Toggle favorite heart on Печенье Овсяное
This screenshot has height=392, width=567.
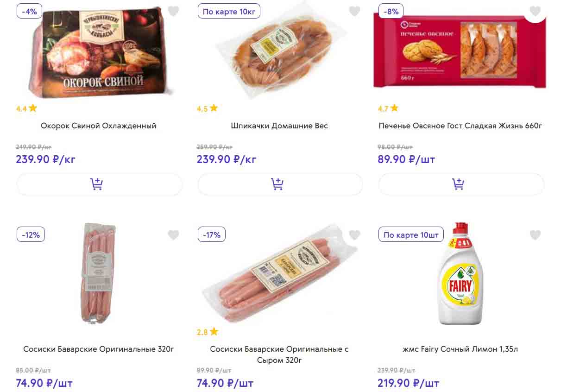(535, 11)
